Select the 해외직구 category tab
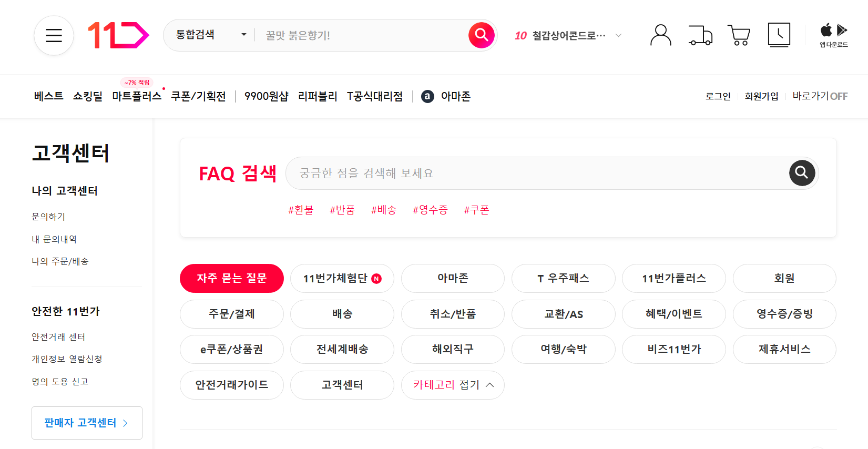The height and width of the screenshot is (449, 868). [x=453, y=349]
